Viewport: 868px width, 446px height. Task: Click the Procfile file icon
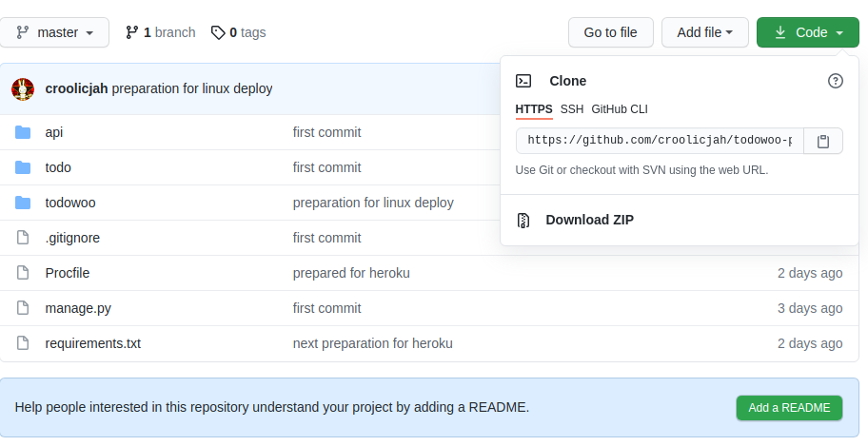23,273
